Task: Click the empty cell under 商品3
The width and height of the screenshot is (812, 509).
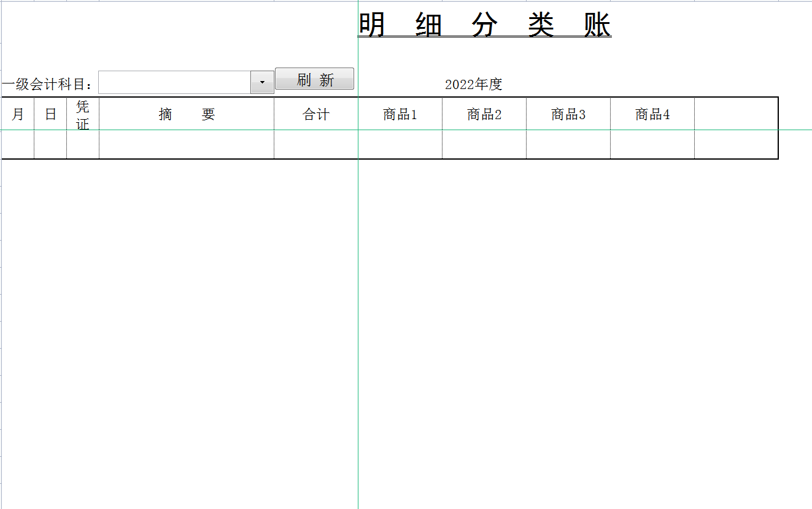Action: point(568,144)
